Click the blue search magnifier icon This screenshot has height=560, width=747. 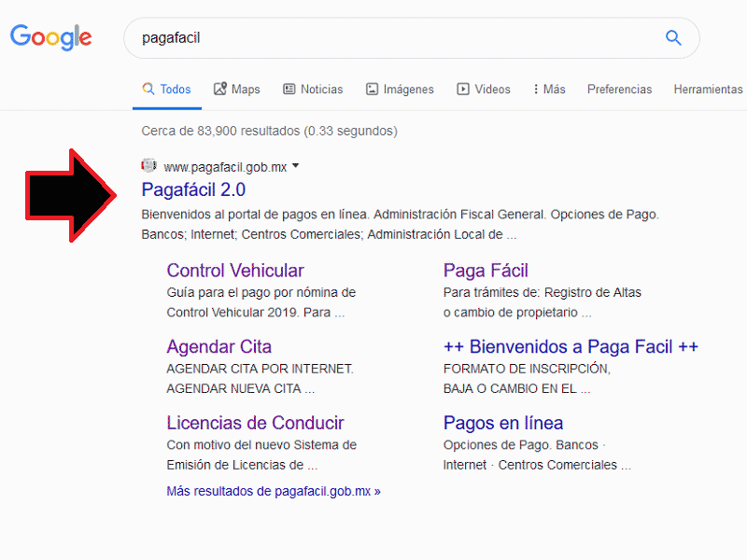[x=673, y=37]
